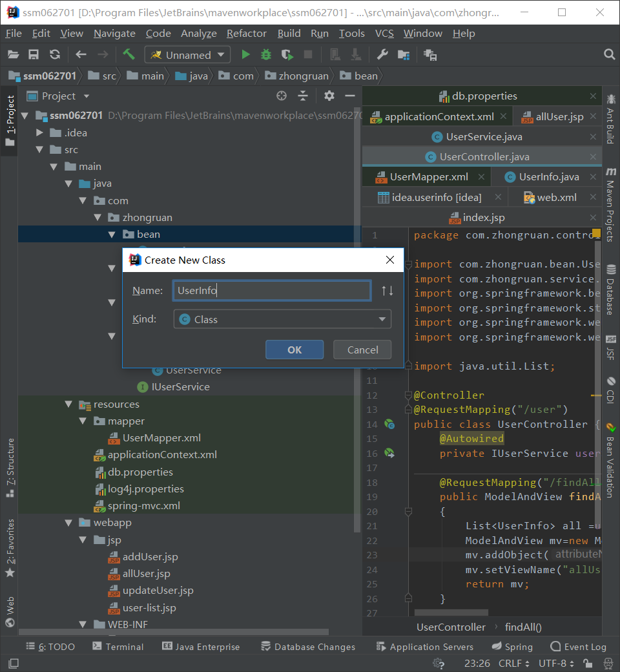Click the Search Everywhere magnifier icon
The image size is (620, 672).
609,54
